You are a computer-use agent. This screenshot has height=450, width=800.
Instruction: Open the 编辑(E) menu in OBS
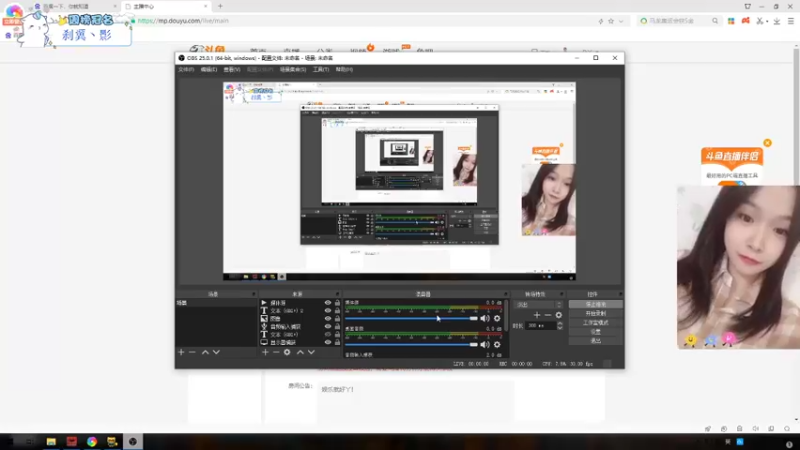(x=209, y=69)
